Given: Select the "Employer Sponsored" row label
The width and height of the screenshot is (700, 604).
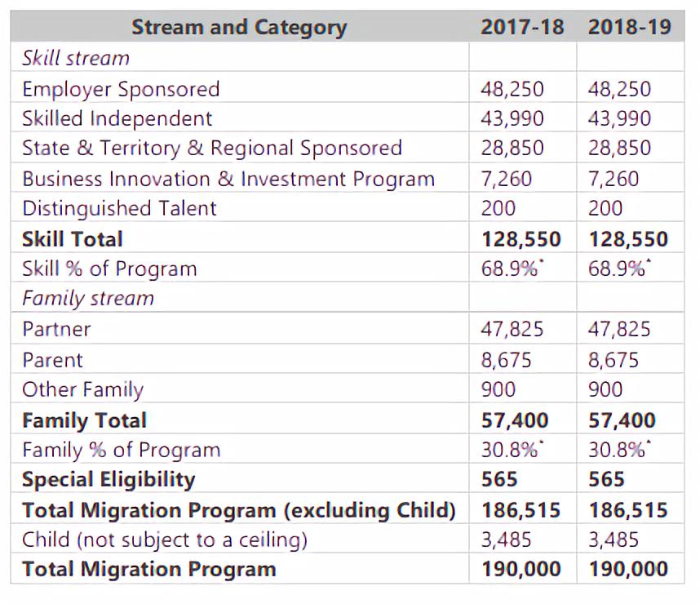Looking at the screenshot, I should pyautogui.click(x=121, y=88).
